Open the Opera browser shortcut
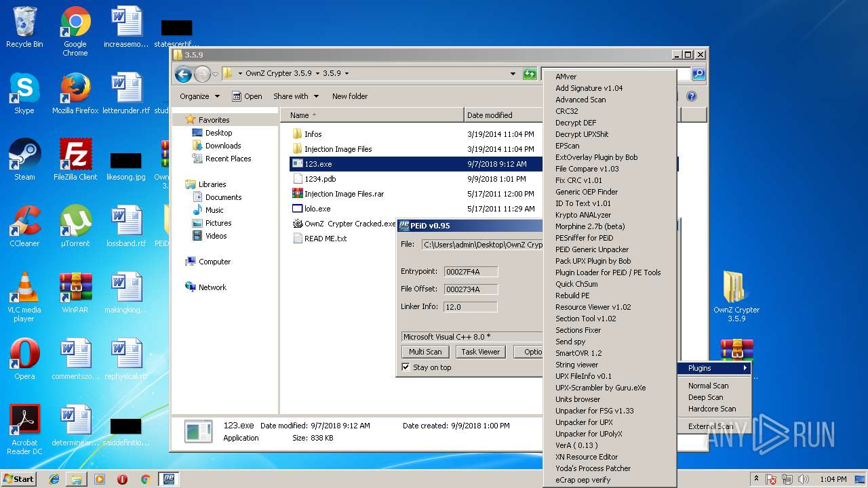Viewport: 868px width, 488px height. click(24, 360)
